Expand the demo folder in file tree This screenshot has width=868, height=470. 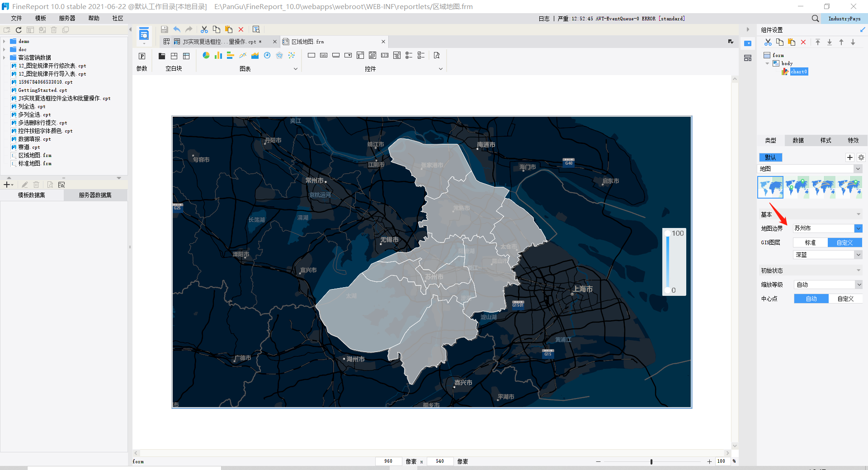[x=5, y=41]
